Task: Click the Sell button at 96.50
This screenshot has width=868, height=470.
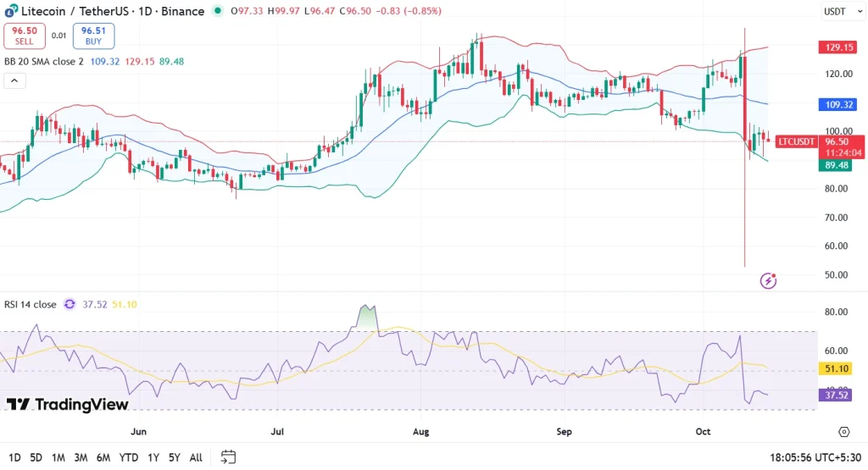Action: coord(25,36)
